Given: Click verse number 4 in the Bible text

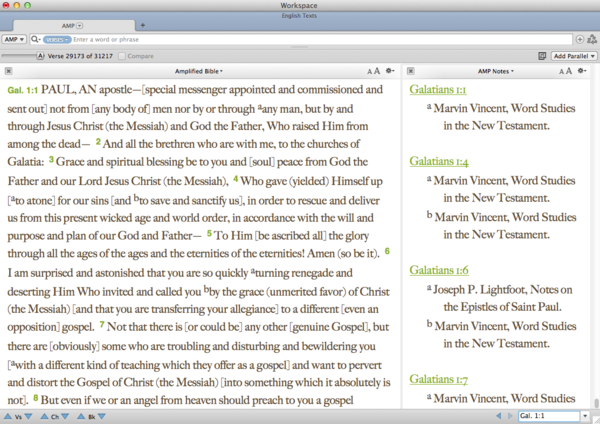Looking at the screenshot, I should 235,178.
